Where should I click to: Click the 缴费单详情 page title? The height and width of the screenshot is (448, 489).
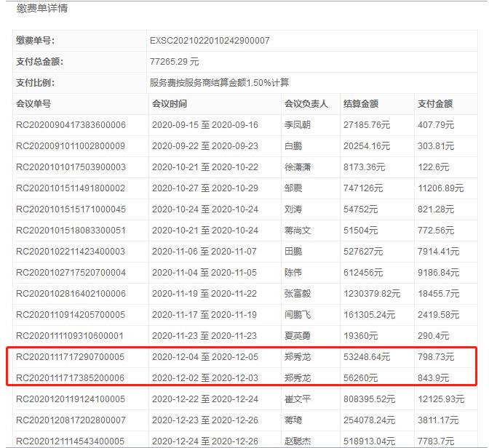pos(44,9)
